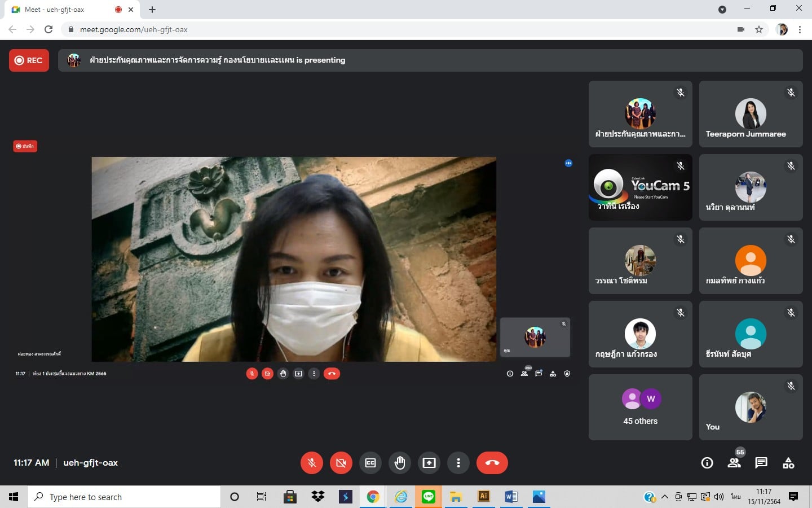
Task: Select the Teeraporn Jummaree video tile
Action: click(751, 114)
